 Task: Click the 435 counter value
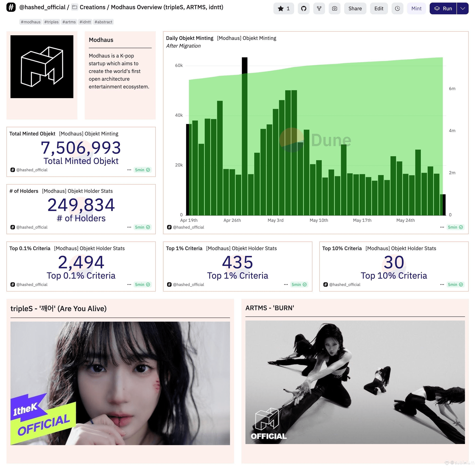tap(238, 262)
